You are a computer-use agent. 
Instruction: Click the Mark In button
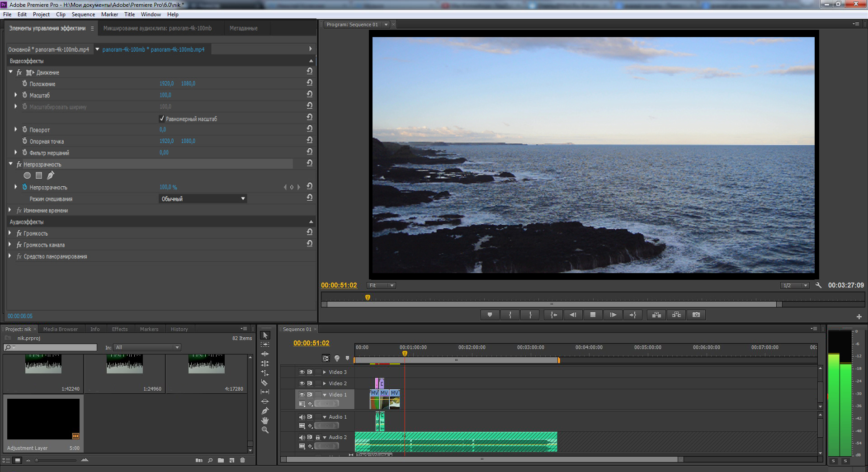click(510, 315)
